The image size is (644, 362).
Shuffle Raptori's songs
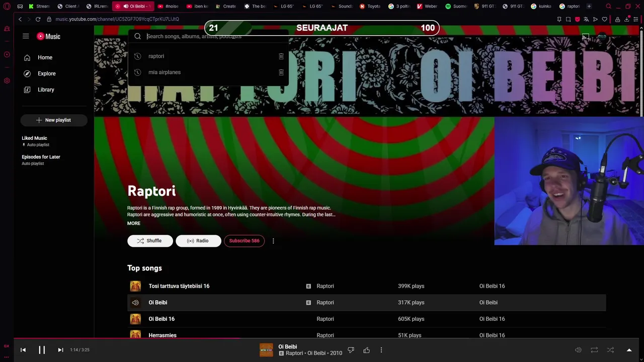150,241
